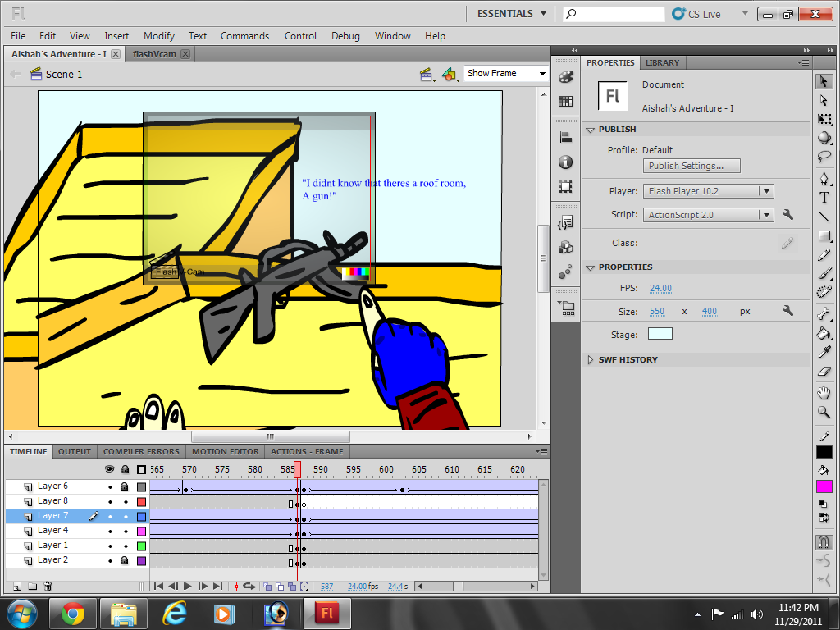The height and width of the screenshot is (630, 840).
Task: Open Internet Explorer from the taskbar
Action: click(175, 614)
